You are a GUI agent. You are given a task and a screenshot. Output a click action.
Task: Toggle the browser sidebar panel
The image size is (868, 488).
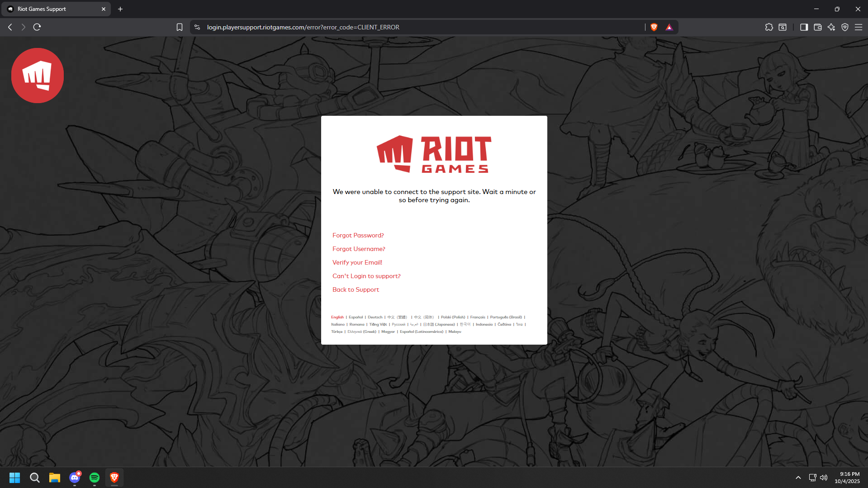[804, 27]
